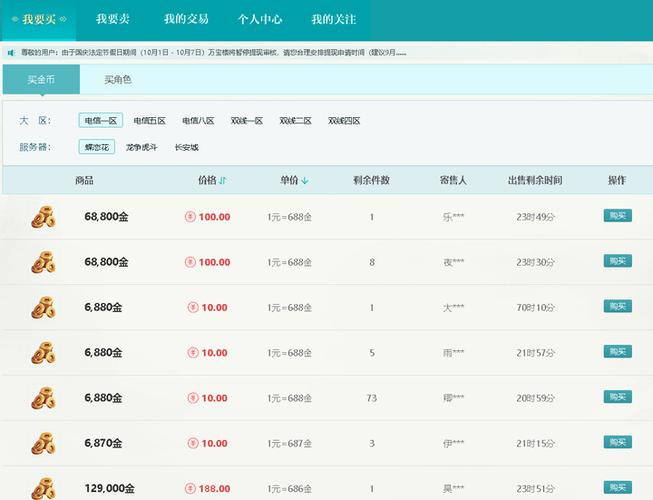Click the 129,000金 product name
This screenshot has height=500, width=653.
[110, 488]
